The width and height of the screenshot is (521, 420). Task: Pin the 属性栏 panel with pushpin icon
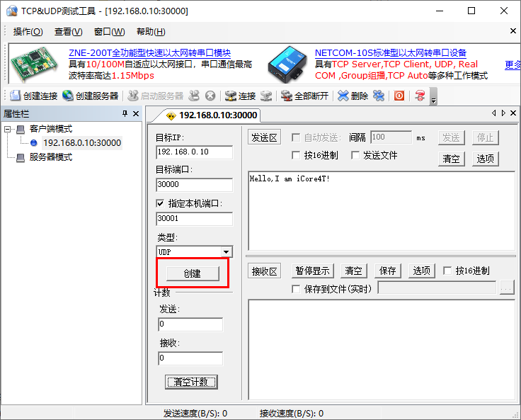(x=125, y=114)
